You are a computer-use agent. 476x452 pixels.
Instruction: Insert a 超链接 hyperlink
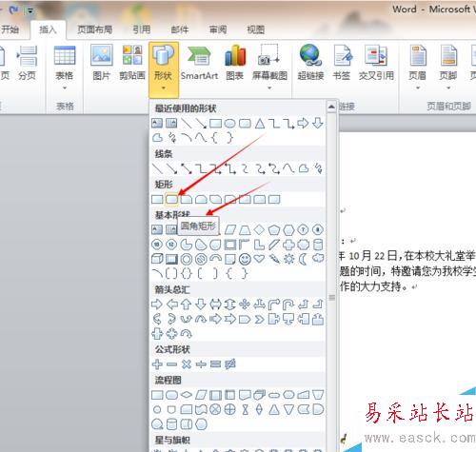(x=310, y=63)
